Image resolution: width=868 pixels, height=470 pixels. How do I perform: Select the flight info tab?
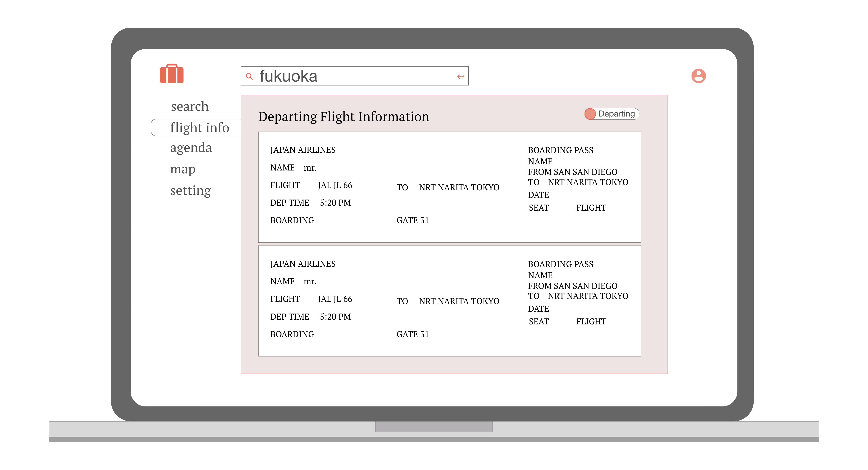pyautogui.click(x=196, y=127)
